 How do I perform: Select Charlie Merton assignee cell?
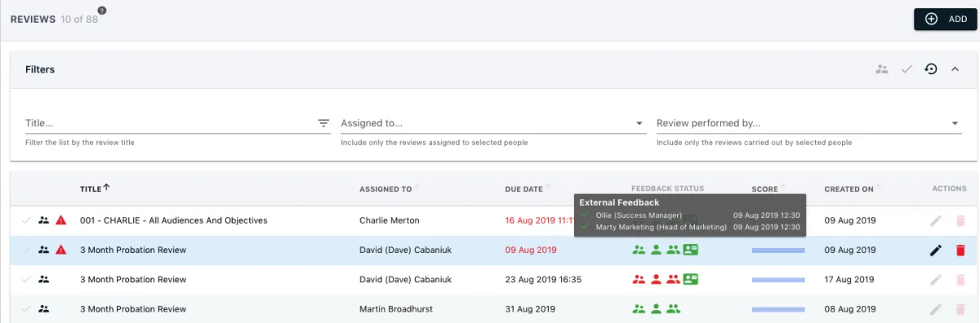[x=389, y=220]
